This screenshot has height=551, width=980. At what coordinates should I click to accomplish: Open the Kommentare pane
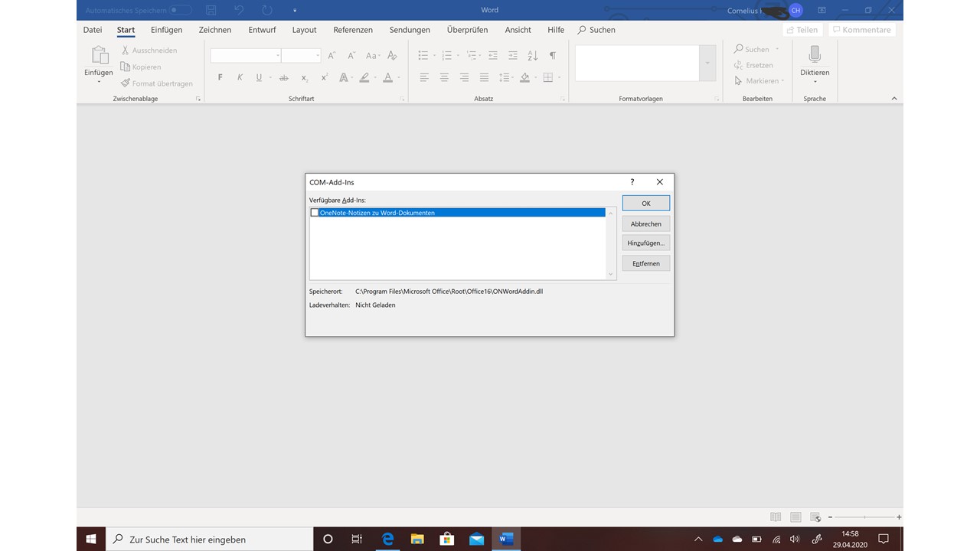coord(861,30)
